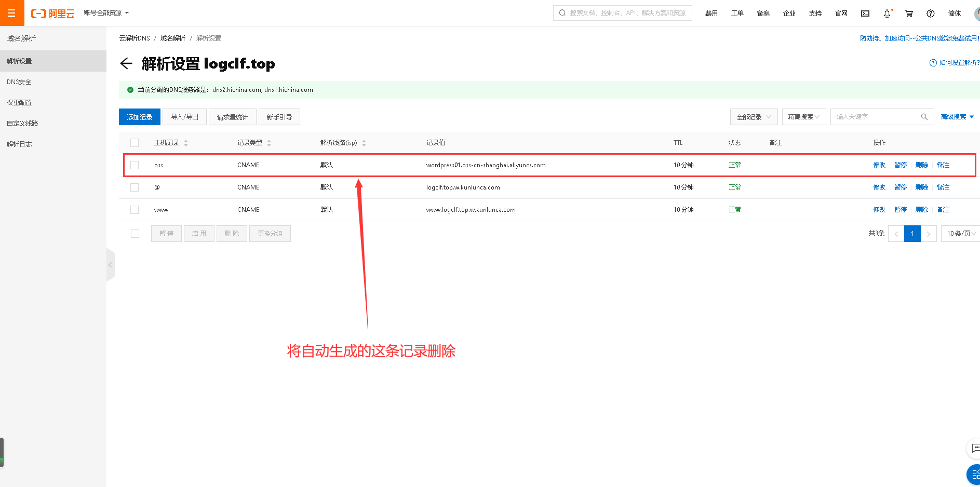Click 备注 for www record

[943, 210]
